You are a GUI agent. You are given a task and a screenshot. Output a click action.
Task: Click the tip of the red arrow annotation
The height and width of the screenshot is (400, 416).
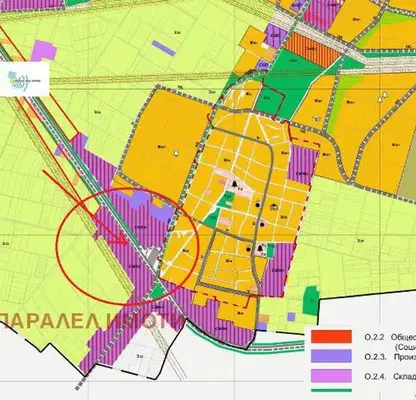[126, 244]
